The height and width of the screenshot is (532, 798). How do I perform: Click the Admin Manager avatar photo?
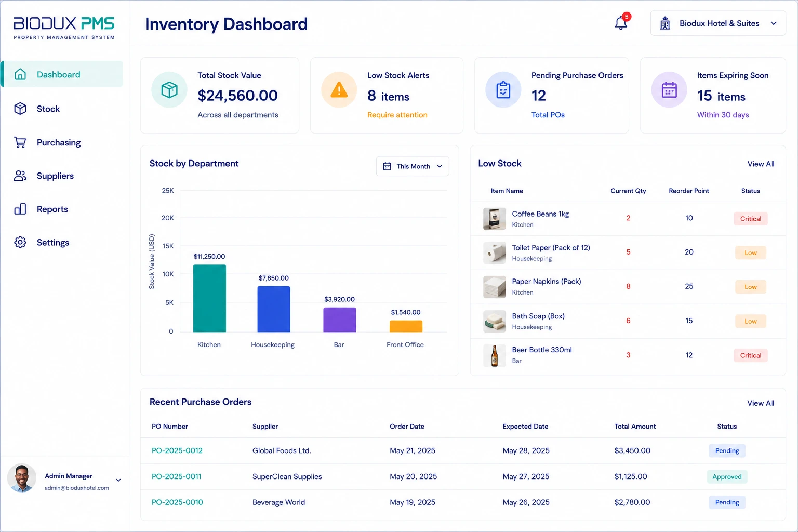[22, 478]
